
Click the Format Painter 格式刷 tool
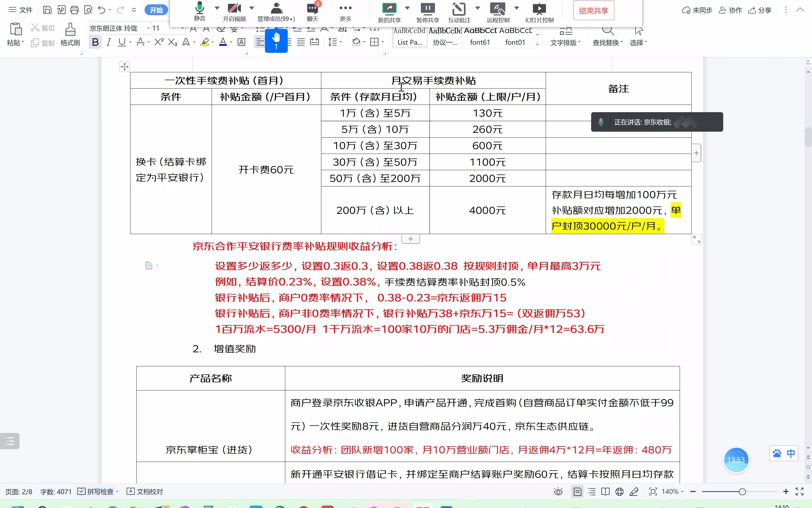click(70, 34)
